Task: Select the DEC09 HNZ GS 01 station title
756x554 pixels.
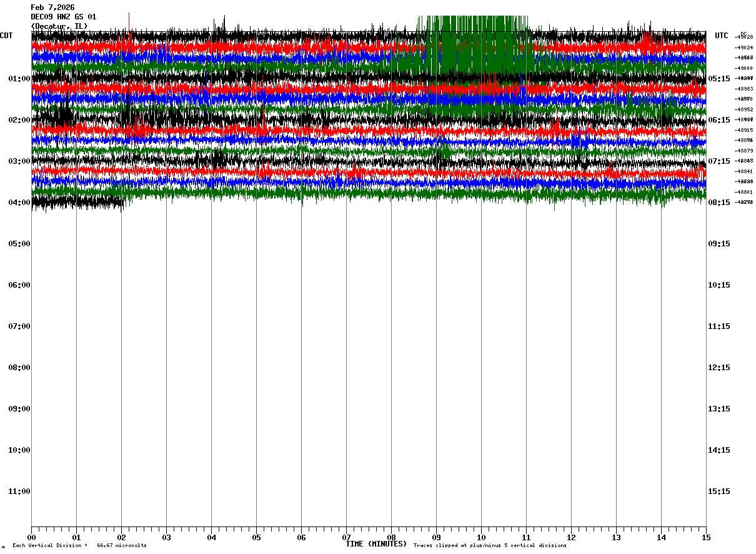Action: click(x=64, y=16)
